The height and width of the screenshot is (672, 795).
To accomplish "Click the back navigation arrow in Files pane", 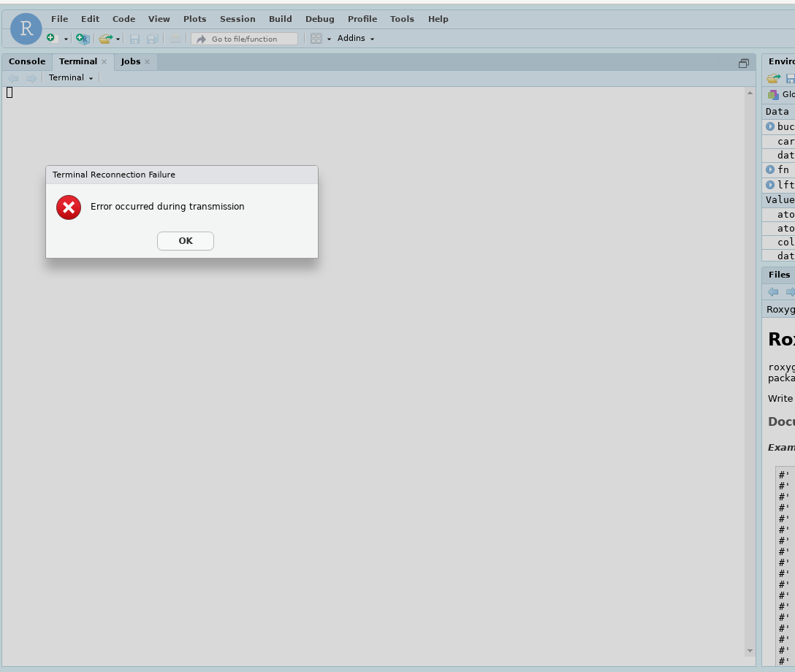I will coord(772,291).
